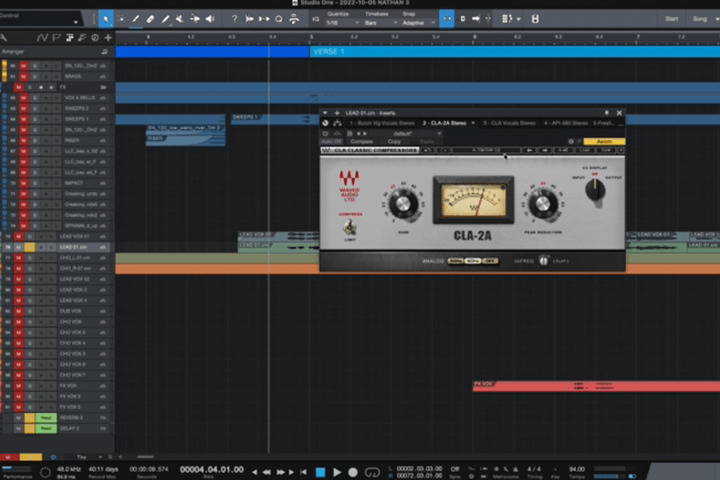Toggle solo on LEAD 01.cm track

[x=29, y=247]
